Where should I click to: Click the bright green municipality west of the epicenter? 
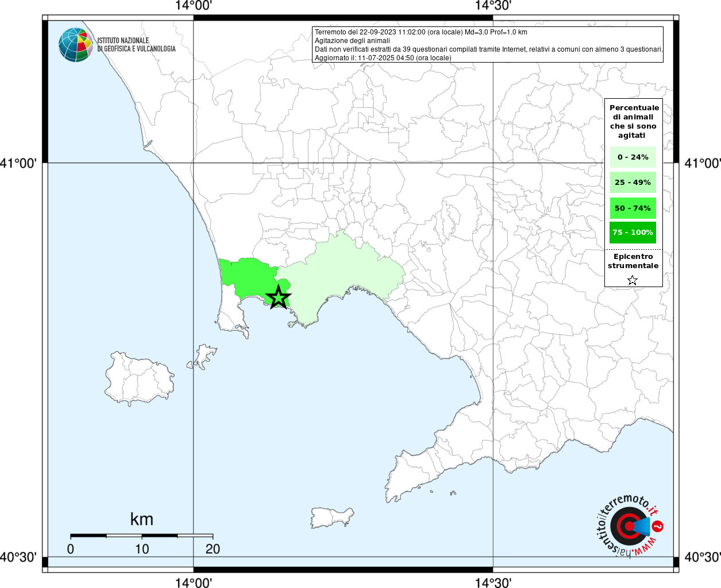[x=246, y=277]
